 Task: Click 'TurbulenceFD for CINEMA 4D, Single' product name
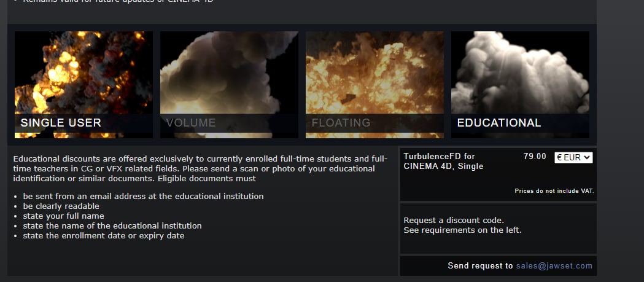pos(444,162)
